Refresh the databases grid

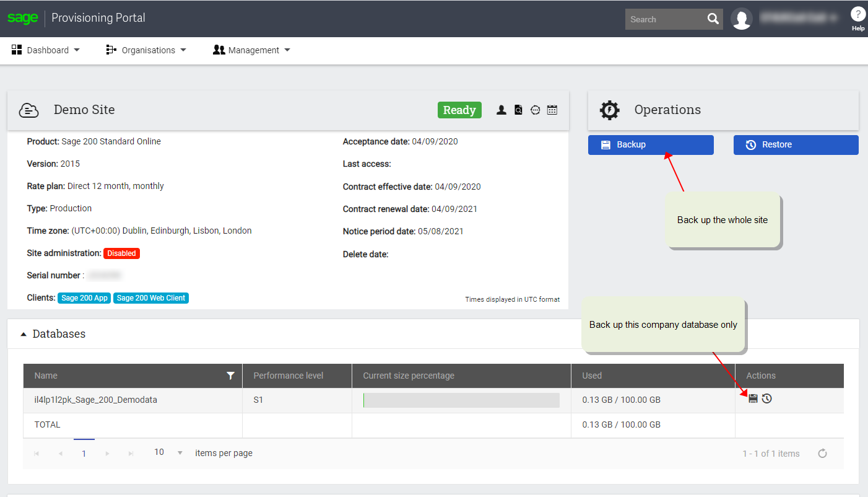coord(822,454)
